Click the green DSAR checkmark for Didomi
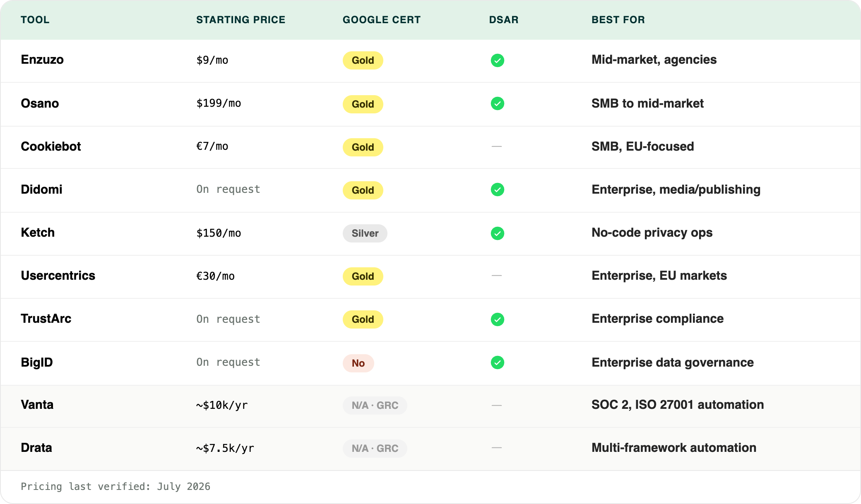The width and height of the screenshot is (861, 504). coord(497,190)
